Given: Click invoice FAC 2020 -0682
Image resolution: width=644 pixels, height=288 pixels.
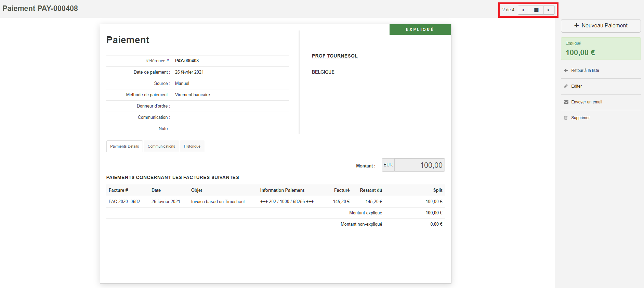Looking at the screenshot, I should pos(124,202).
